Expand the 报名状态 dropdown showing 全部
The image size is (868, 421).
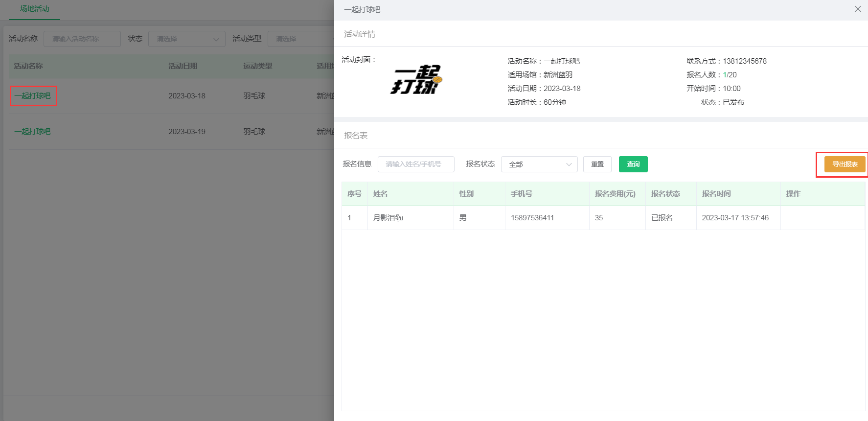coord(539,164)
